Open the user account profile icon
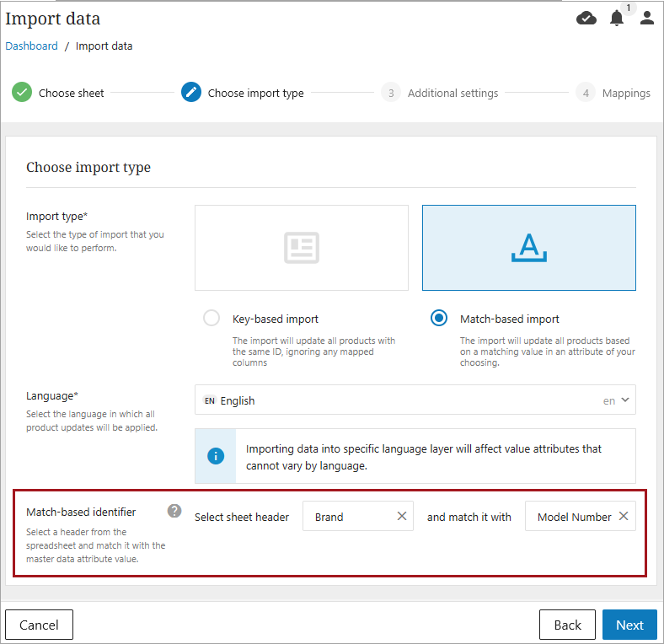This screenshot has height=644, width=664. point(647,18)
